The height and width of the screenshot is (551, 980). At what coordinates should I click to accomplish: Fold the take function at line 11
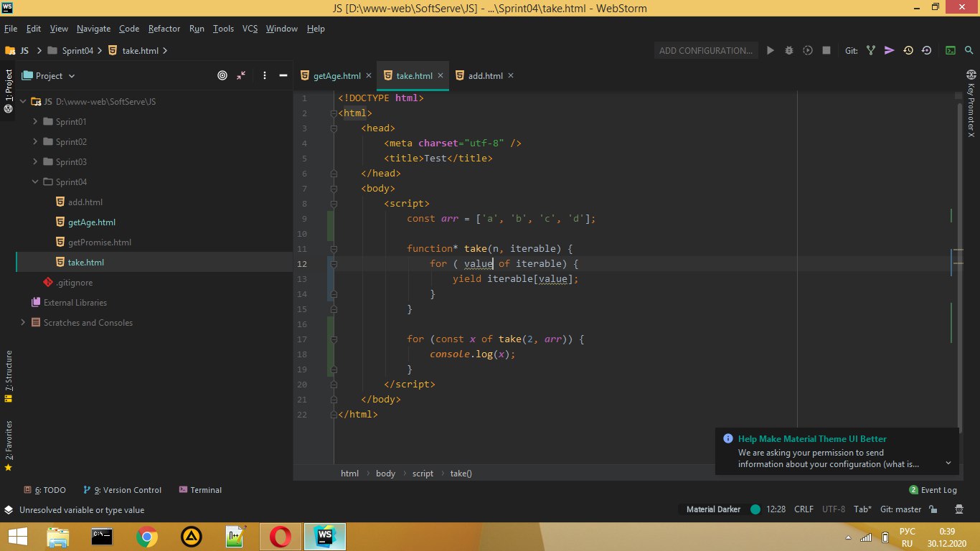334,249
